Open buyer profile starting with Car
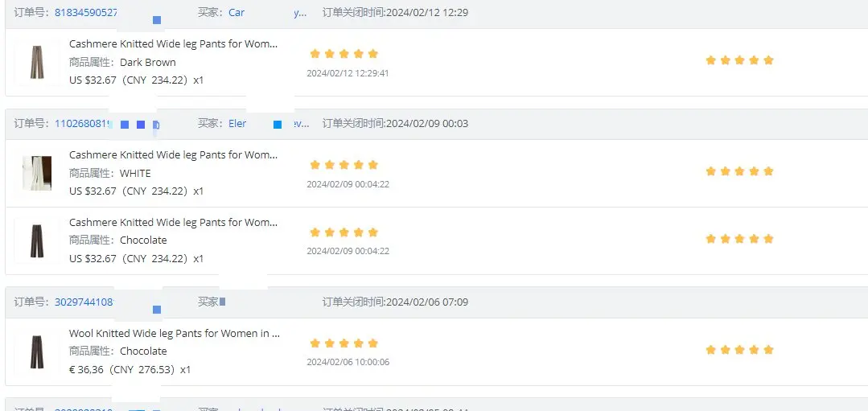868x411 pixels. [237, 12]
